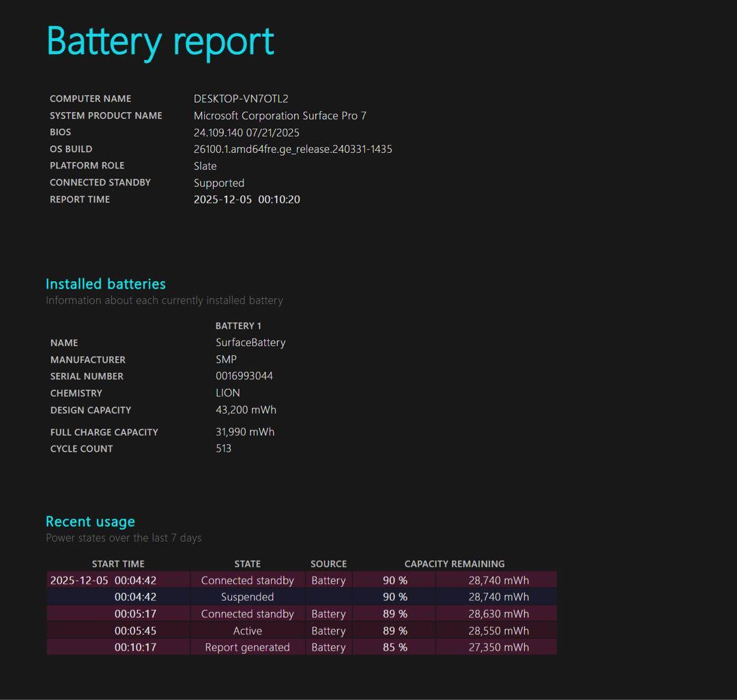Click the PLATFORM ROLE value Slate
This screenshot has width=737, height=700.
(205, 166)
